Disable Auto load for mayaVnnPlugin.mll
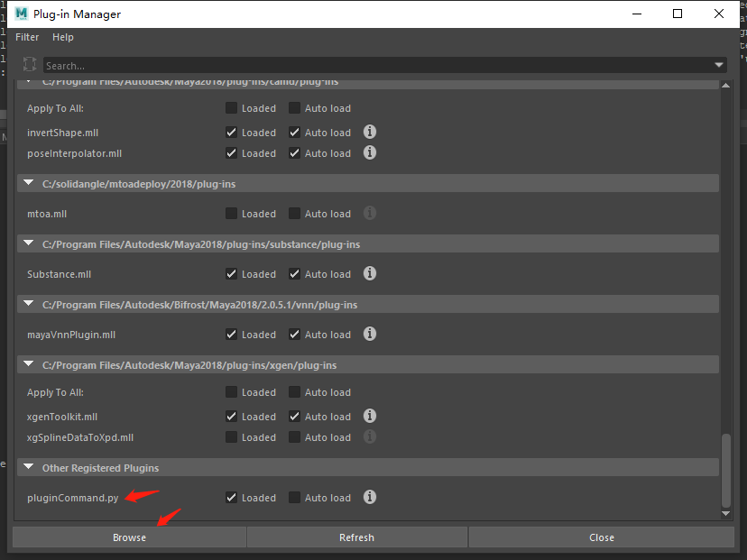The height and width of the screenshot is (560, 747). [294, 335]
